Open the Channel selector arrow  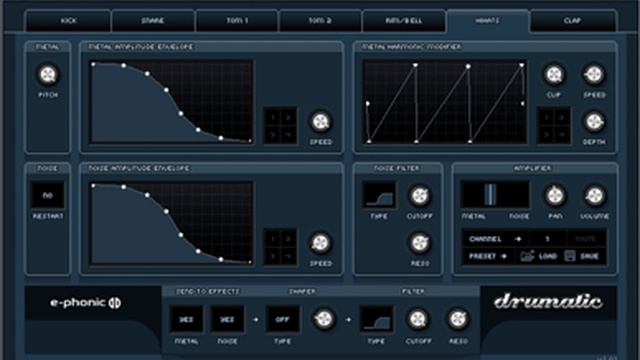tap(518, 239)
